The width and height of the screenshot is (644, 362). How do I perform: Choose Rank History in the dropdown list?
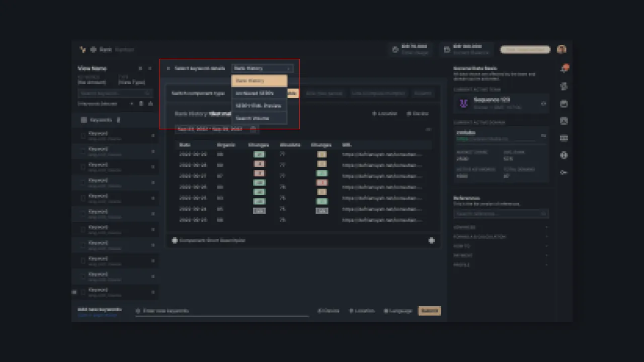tap(259, 80)
